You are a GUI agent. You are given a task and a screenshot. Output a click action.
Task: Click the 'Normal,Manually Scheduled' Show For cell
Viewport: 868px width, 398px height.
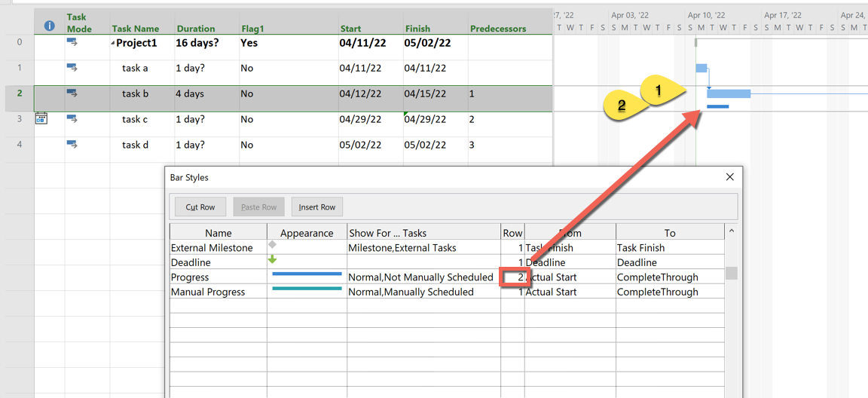pos(423,292)
